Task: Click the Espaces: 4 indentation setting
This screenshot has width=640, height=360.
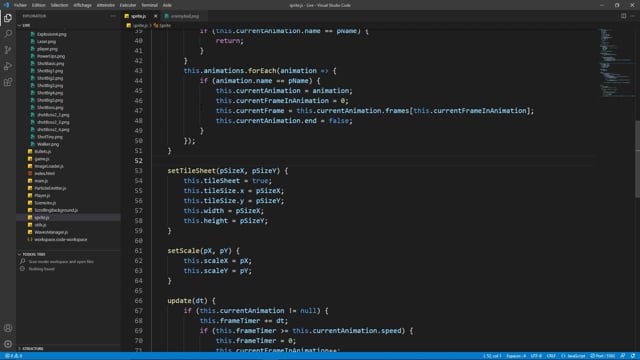Action: tap(516, 356)
